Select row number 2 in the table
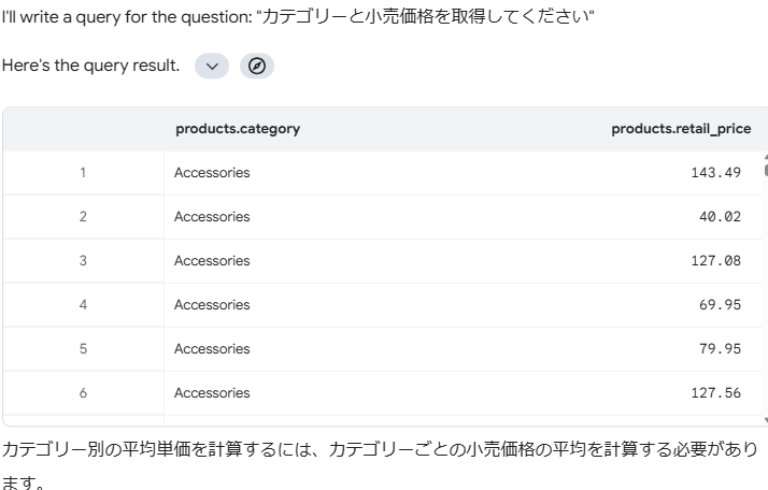 coord(83,217)
